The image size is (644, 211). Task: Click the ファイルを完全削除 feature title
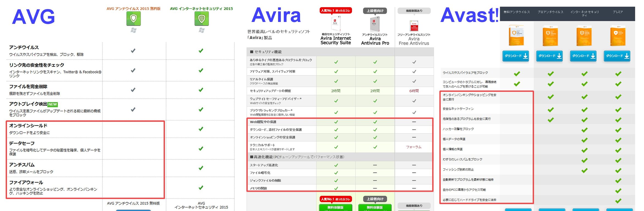click(28, 87)
